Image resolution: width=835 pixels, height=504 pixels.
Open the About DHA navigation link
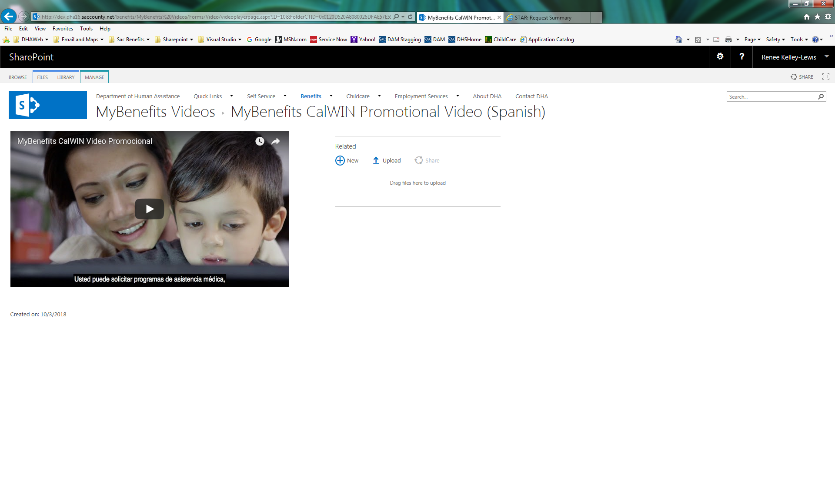tap(487, 96)
